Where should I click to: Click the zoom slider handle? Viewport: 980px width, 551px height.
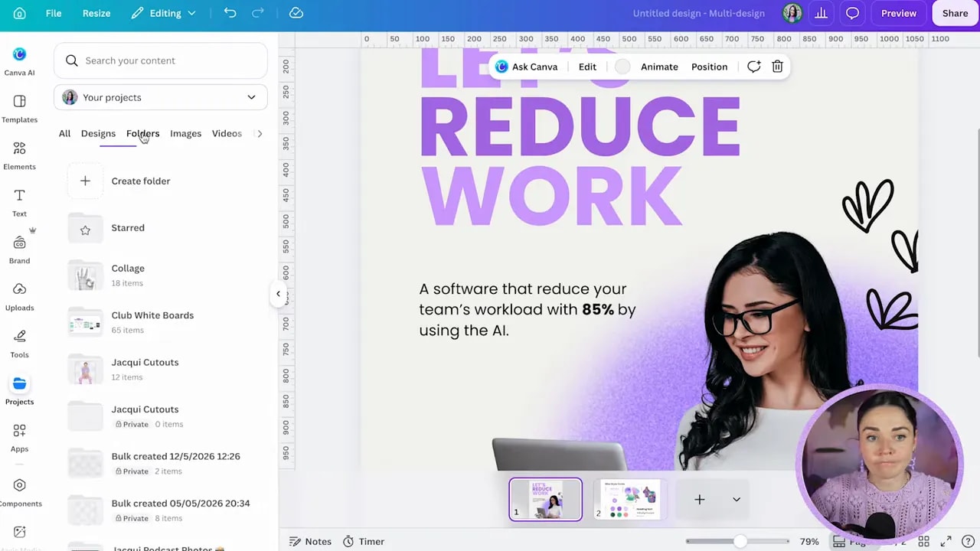coord(740,542)
